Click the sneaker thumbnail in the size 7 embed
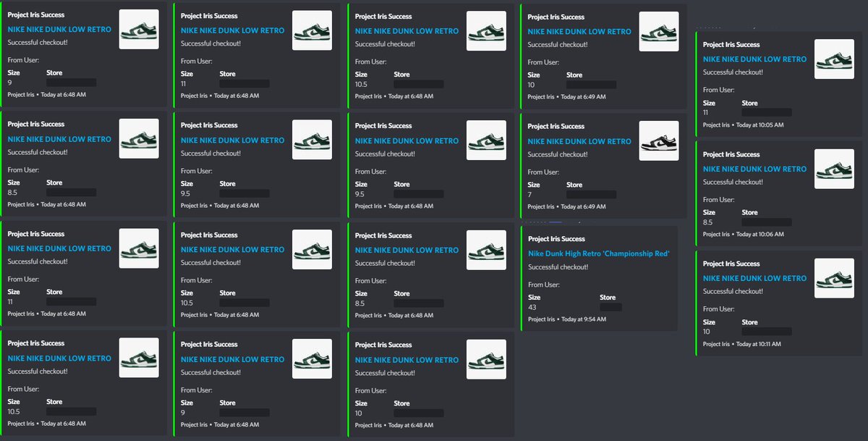 coord(658,140)
